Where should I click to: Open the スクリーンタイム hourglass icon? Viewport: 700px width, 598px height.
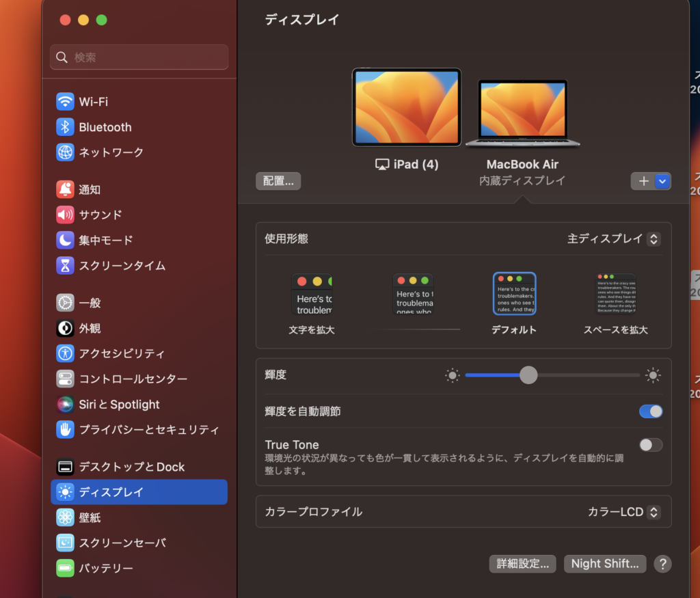pos(65,266)
